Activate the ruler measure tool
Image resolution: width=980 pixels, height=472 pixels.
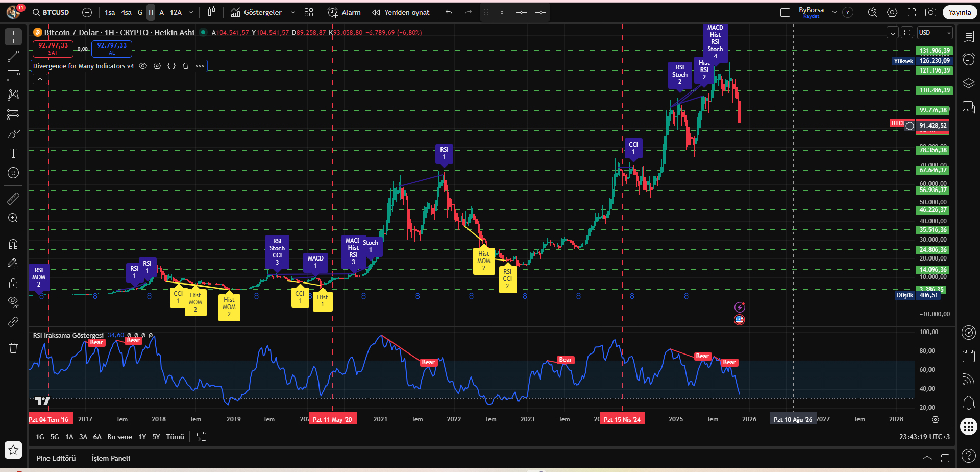tap(13, 199)
